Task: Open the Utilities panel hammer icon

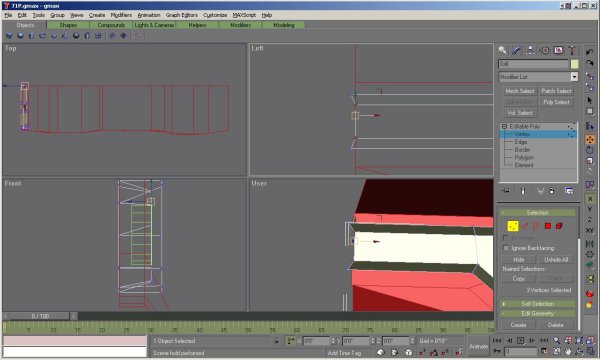Action: (x=572, y=50)
